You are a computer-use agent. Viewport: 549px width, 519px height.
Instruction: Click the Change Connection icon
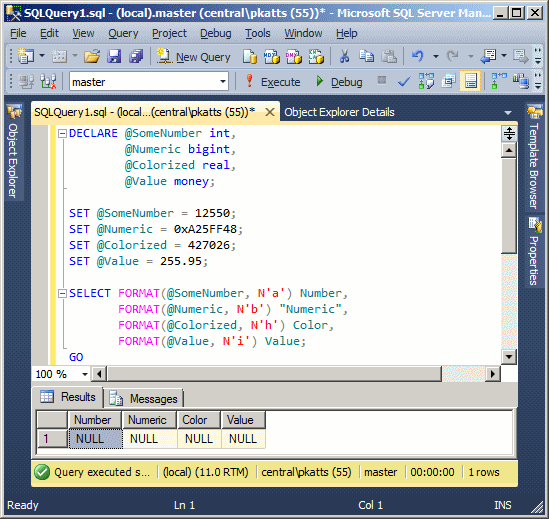click(x=48, y=82)
